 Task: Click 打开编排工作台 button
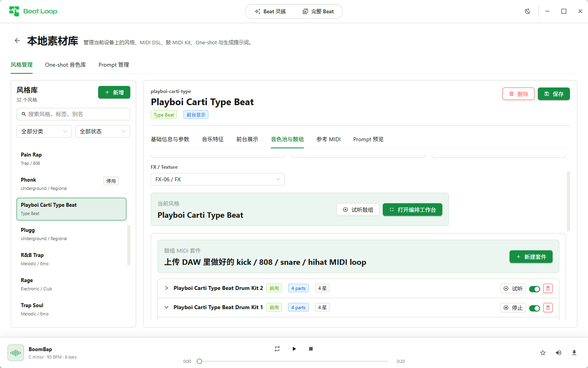[413, 210]
